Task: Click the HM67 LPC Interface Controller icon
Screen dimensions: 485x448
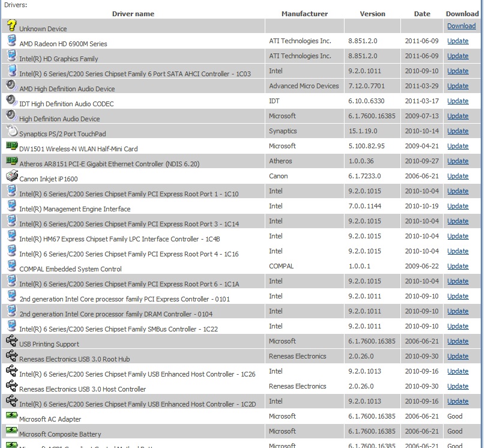Action: [12, 236]
